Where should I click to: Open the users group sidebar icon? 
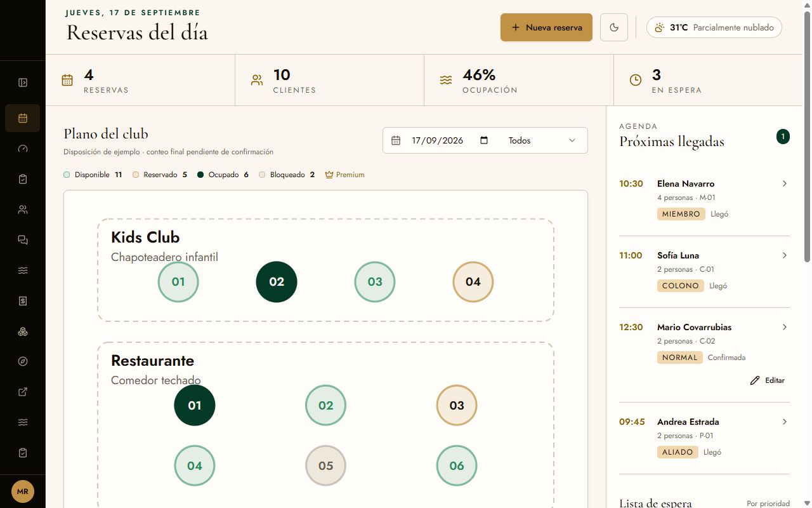(23, 210)
